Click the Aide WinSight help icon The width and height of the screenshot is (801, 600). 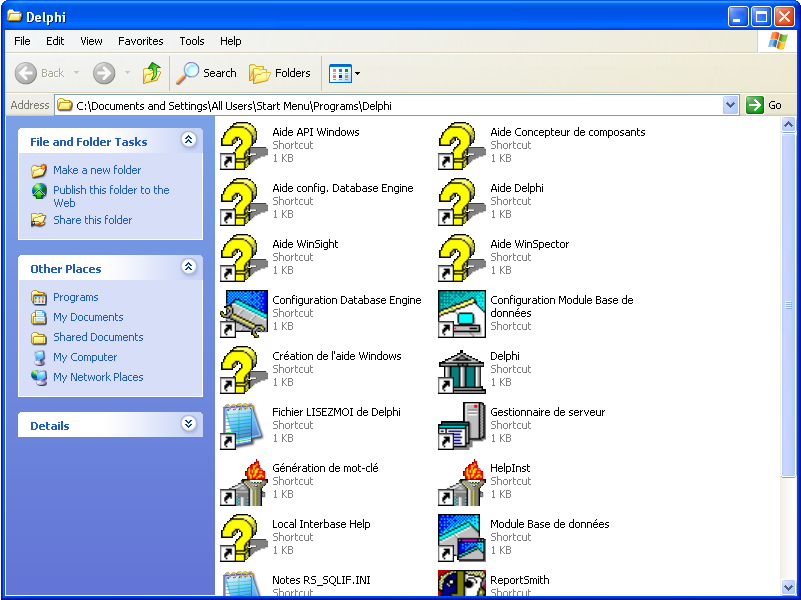pyautogui.click(x=243, y=258)
